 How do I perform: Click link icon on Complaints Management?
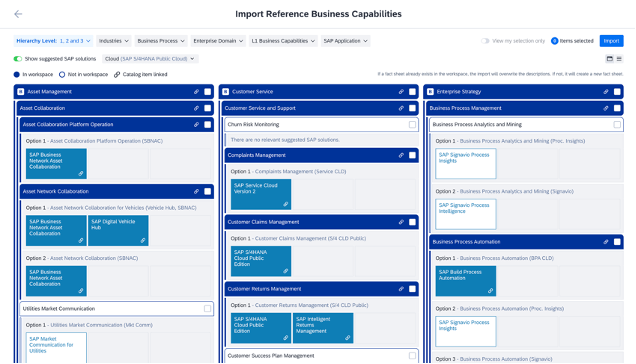[401, 155]
